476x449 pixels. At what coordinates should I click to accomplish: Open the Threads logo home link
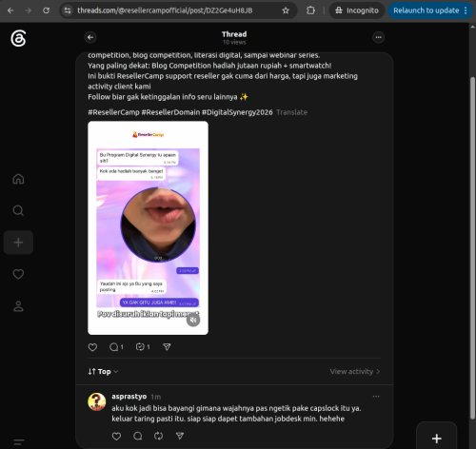(x=18, y=39)
